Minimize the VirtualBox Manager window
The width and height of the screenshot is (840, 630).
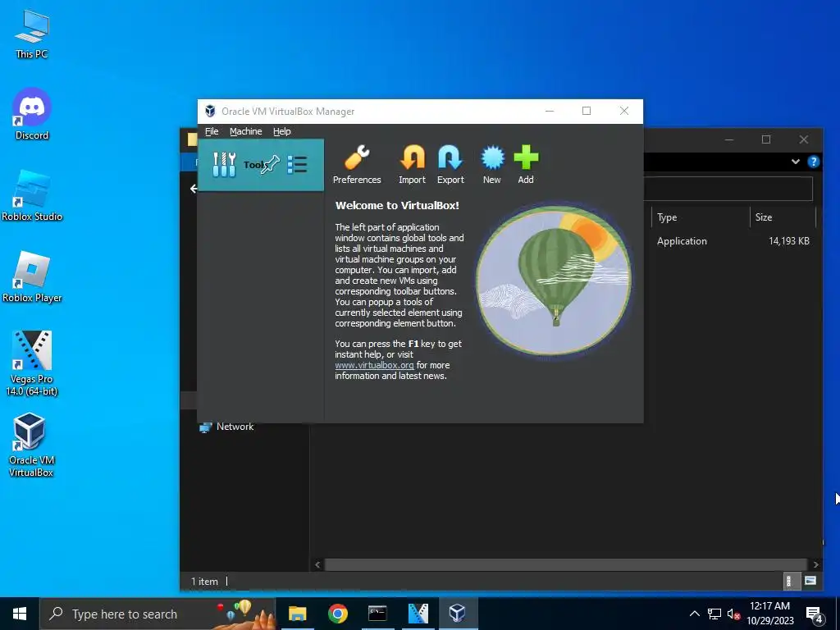coord(549,111)
